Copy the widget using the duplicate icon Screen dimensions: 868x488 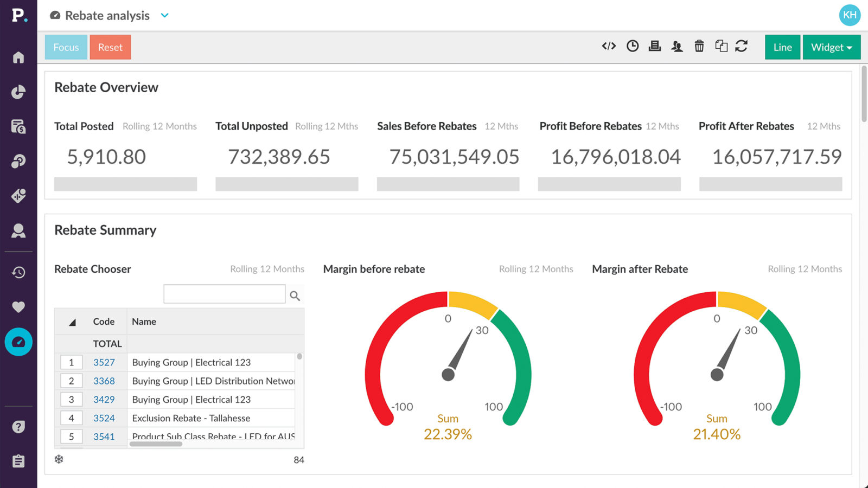pyautogui.click(x=720, y=46)
